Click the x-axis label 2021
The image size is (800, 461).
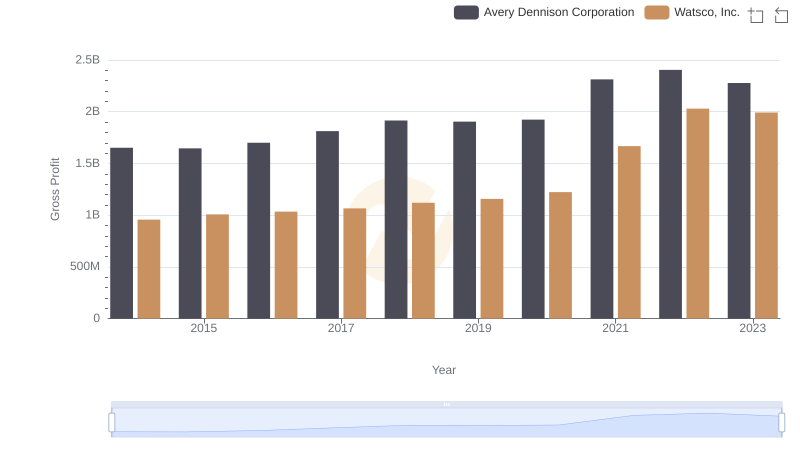tap(615, 328)
